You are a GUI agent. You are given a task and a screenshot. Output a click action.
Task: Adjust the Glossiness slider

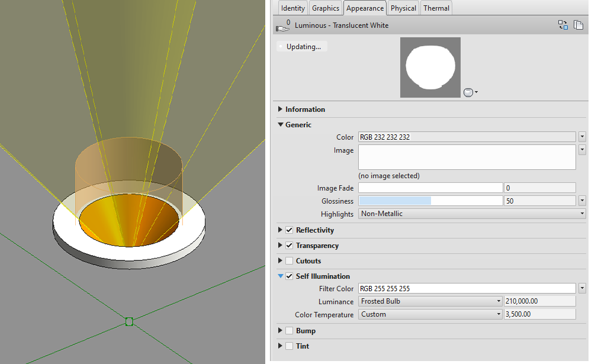tap(430, 201)
